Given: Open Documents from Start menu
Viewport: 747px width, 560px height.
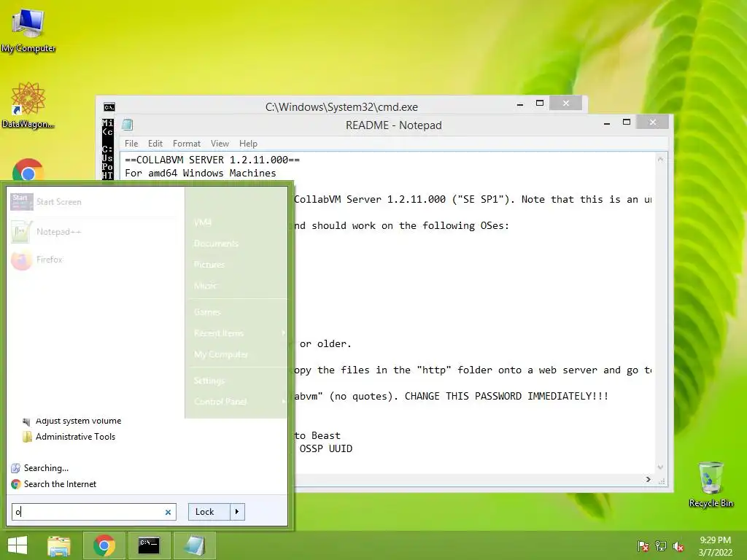Looking at the screenshot, I should [216, 244].
